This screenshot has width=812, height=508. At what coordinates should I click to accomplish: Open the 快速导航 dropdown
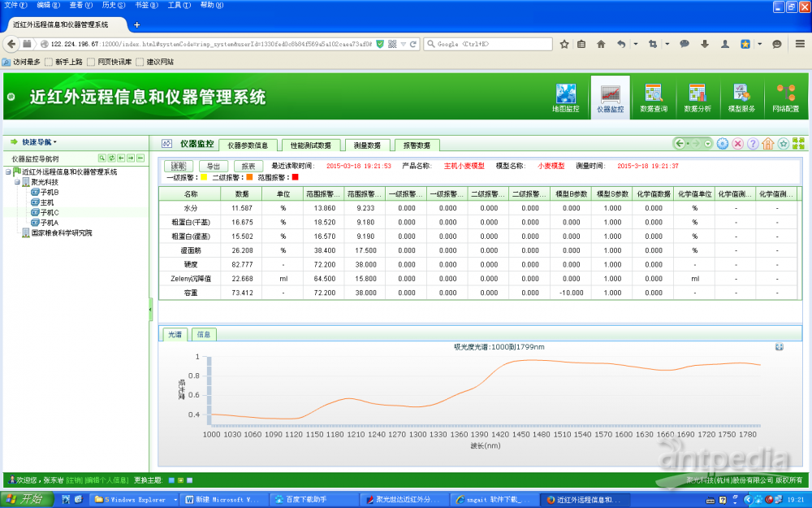tap(34, 141)
